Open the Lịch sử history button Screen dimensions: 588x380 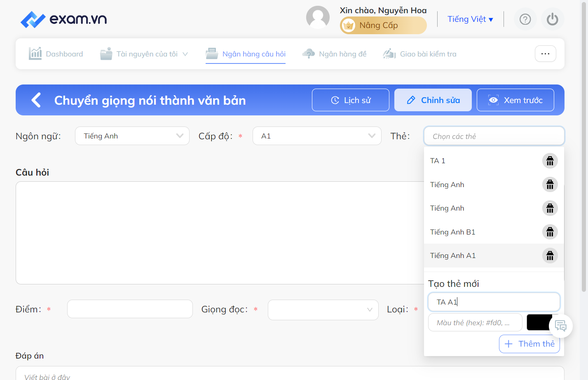tap(351, 100)
